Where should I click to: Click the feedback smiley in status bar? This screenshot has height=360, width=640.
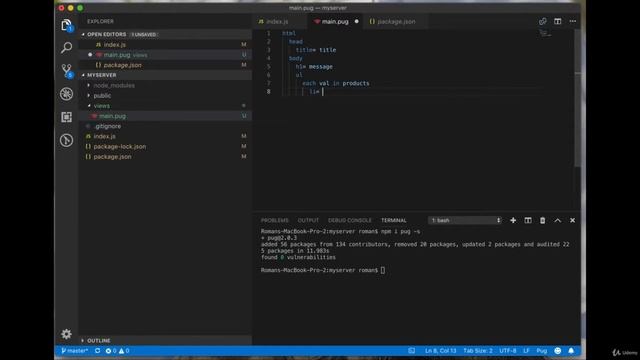tap(558, 351)
